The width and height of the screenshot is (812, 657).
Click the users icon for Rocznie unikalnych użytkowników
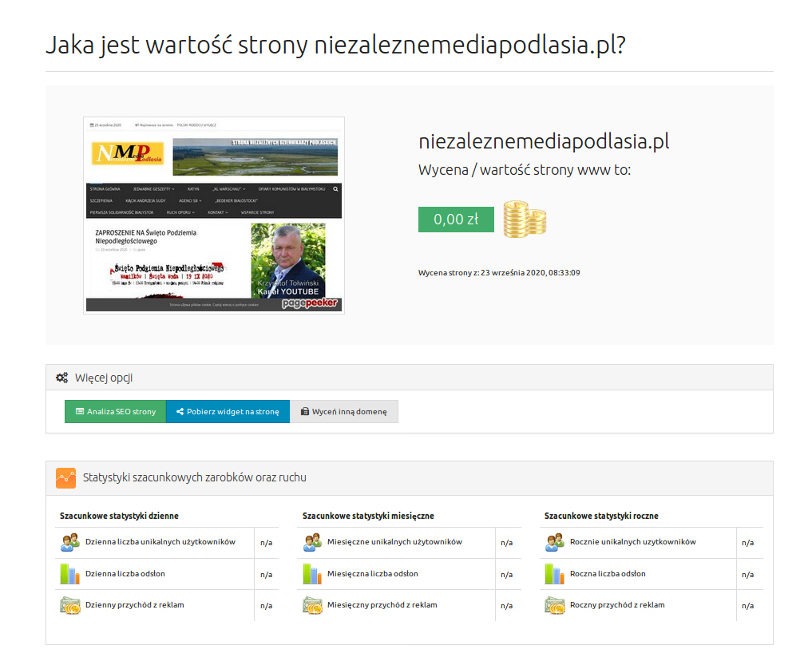[x=555, y=543]
